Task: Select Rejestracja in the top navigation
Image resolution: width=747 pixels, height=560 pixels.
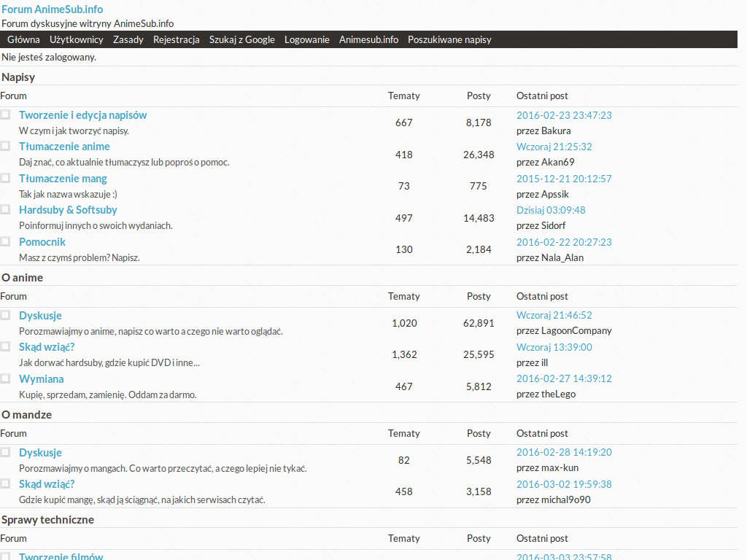Action: tap(177, 39)
